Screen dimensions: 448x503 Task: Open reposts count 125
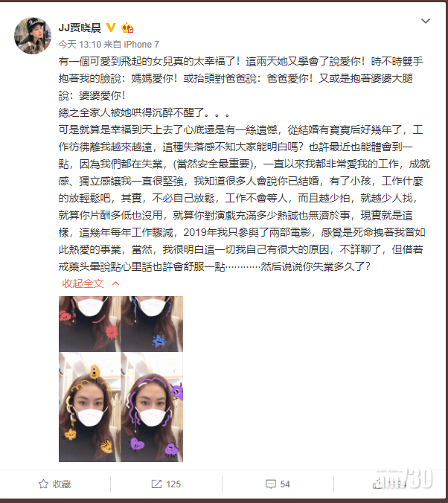point(173,484)
